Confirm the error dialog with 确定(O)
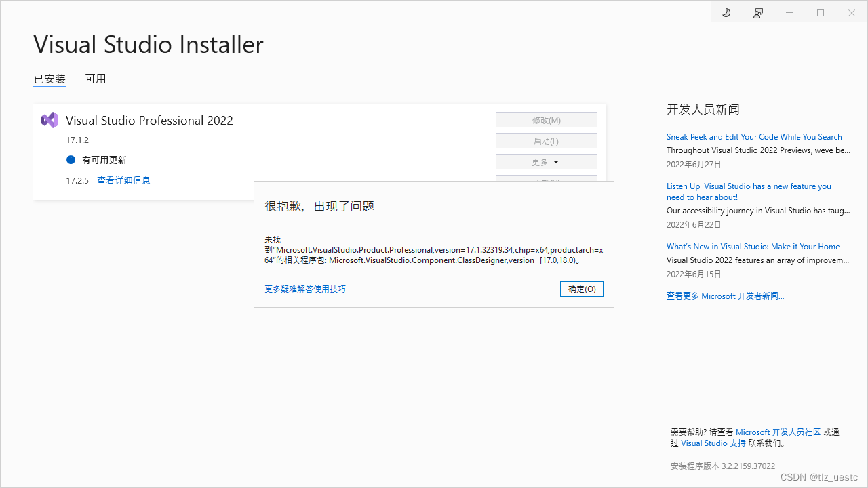 click(582, 289)
